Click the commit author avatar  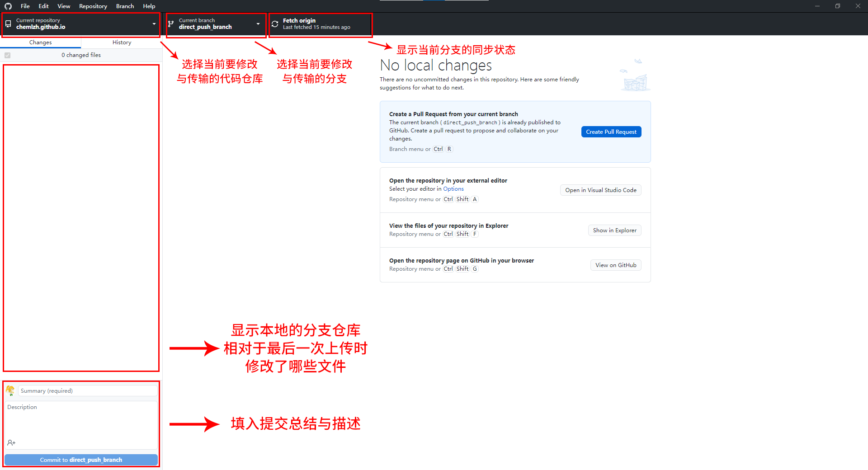(10, 391)
